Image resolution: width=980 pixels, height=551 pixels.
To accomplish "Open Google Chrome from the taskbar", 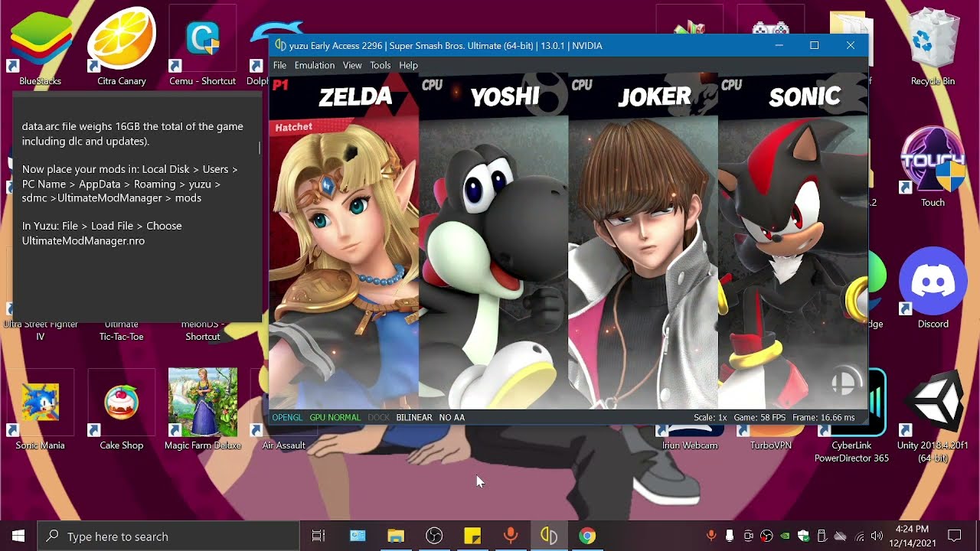I will coord(587,536).
